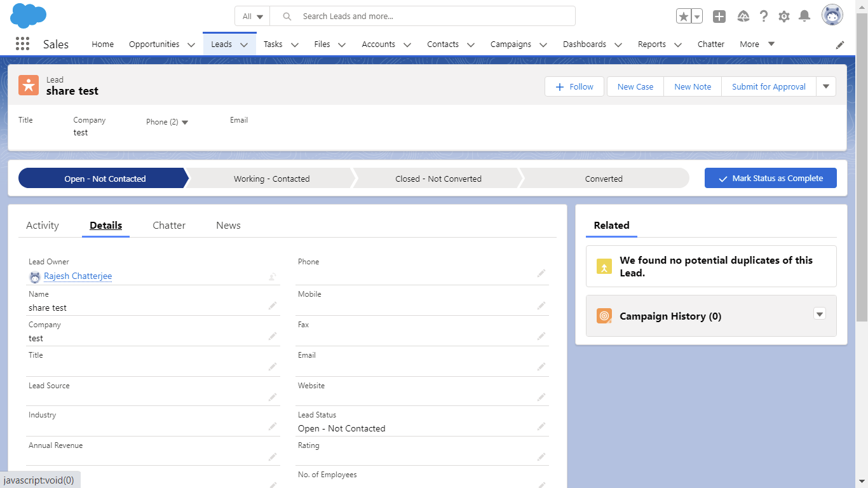Open the notifications bell
868x488 pixels.
point(804,17)
